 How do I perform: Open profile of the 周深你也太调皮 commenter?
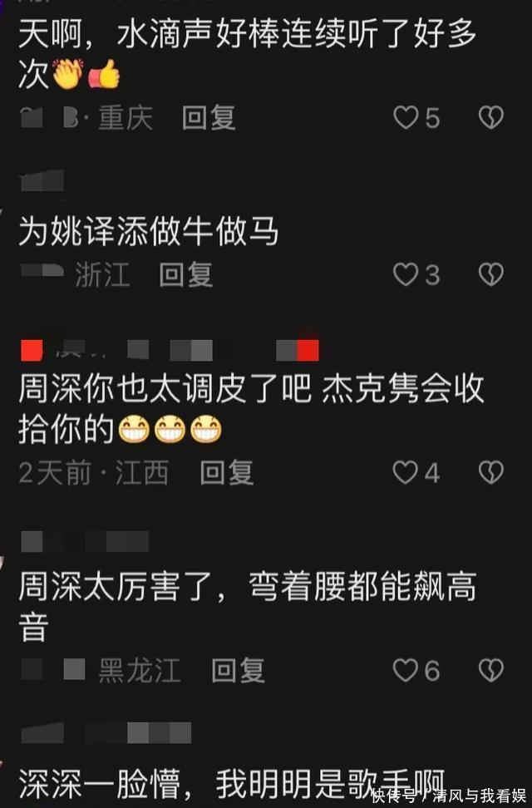click(x=170, y=350)
